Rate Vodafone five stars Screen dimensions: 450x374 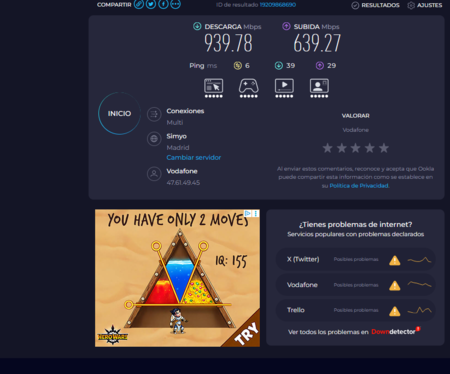click(384, 148)
